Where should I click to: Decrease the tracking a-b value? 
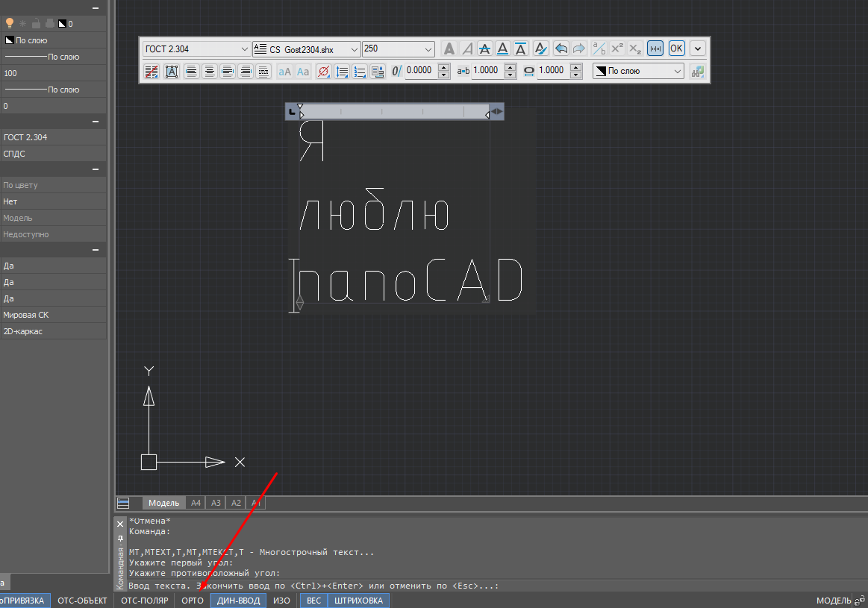(511, 75)
